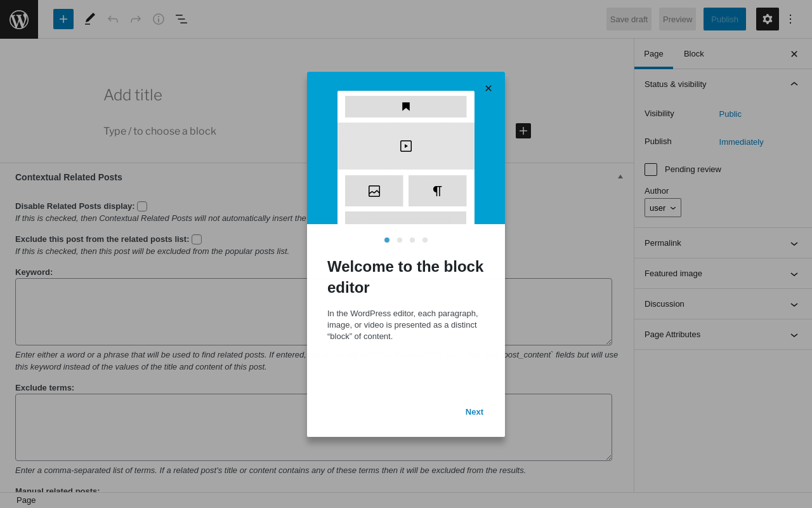
Task: Open the block inserter plus button
Action: pos(63,19)
